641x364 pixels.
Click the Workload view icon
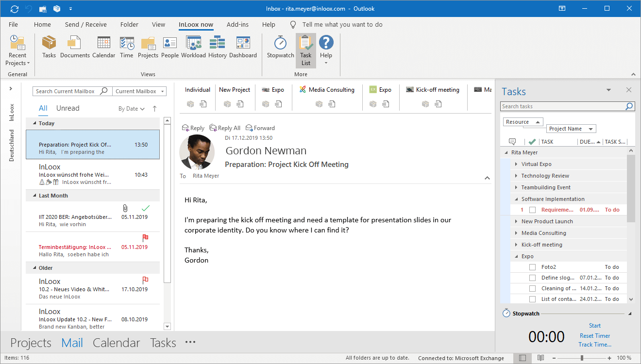(x=193, y=48)
